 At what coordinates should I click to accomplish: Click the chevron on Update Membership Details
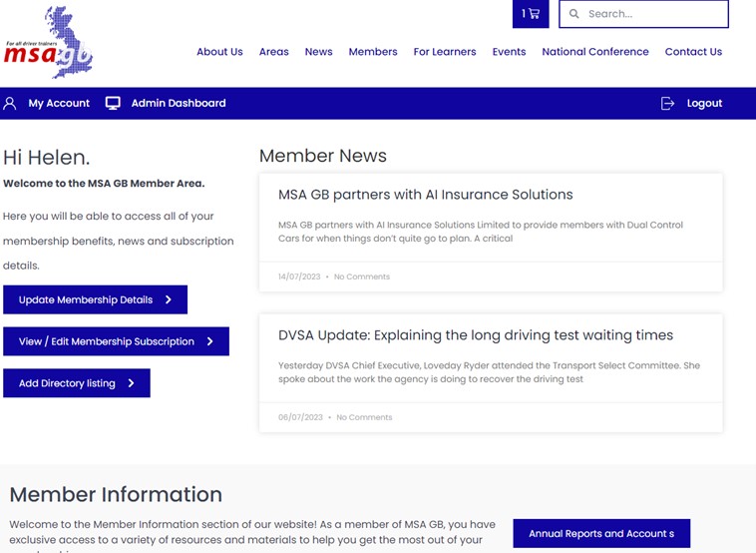169,299
